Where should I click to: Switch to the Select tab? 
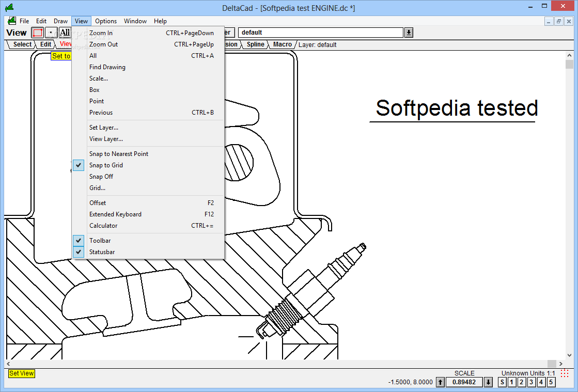click(x=22, y=44)
